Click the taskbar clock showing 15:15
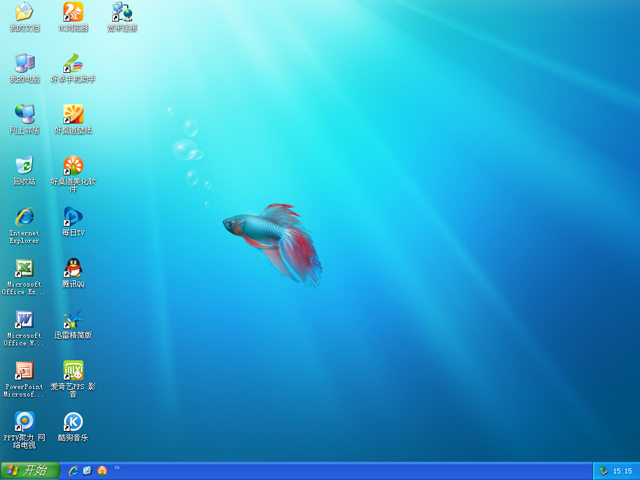640x480 pixels. tap(622, 471)
